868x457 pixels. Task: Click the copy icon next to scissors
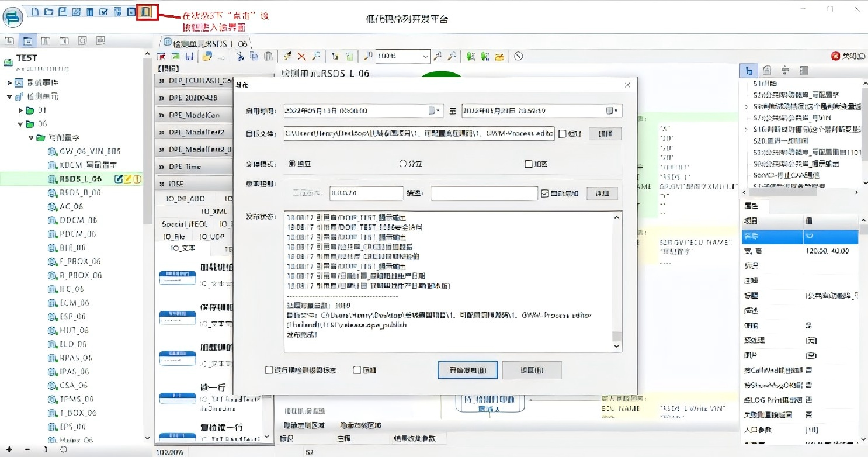(x=254, y=57)
